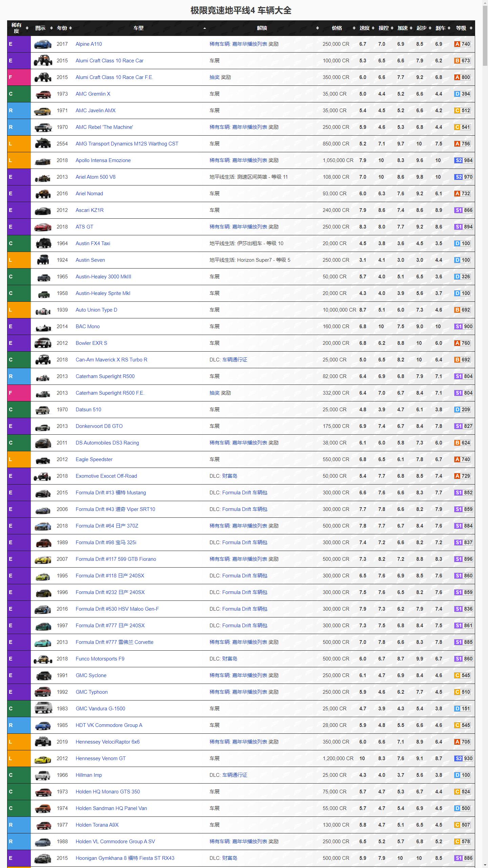This screenshot has width=488, height=868.
Task: Open Holden Torana A9X link
Action: click(x=97, y=825)
